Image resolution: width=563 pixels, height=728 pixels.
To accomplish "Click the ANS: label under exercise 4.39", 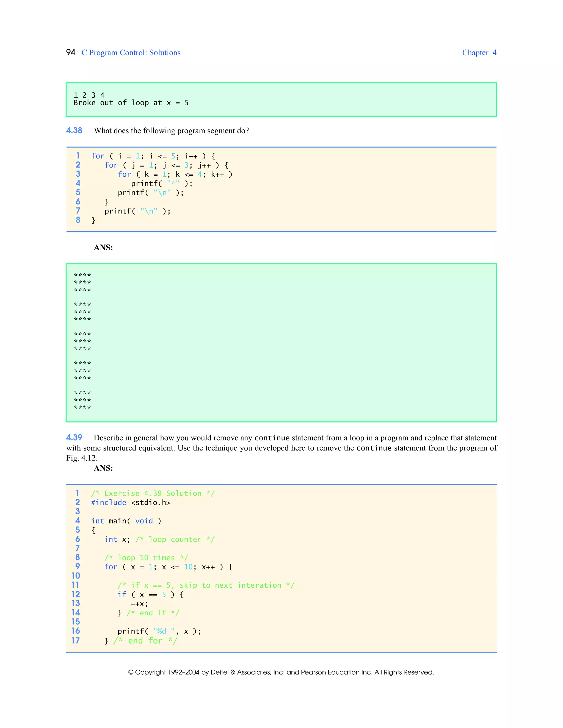I will pos(103,468).
